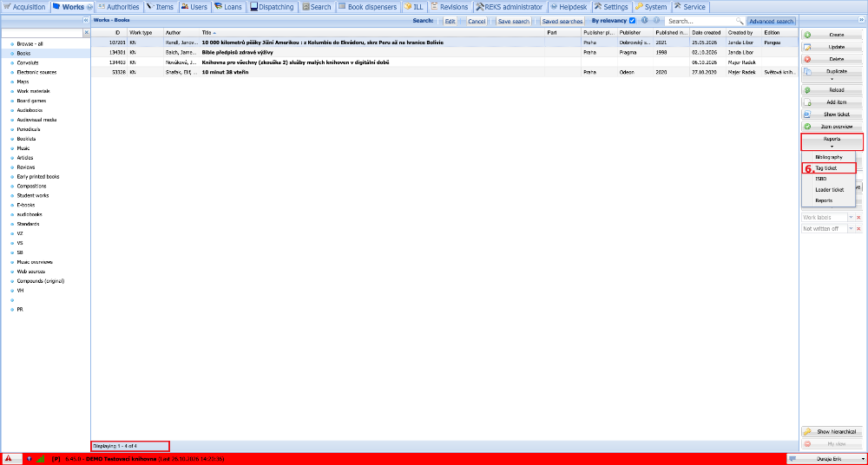This screenshot has height=465, width=868.
Task: Open the Dunaja Erik user button
Action: [825, 459]
